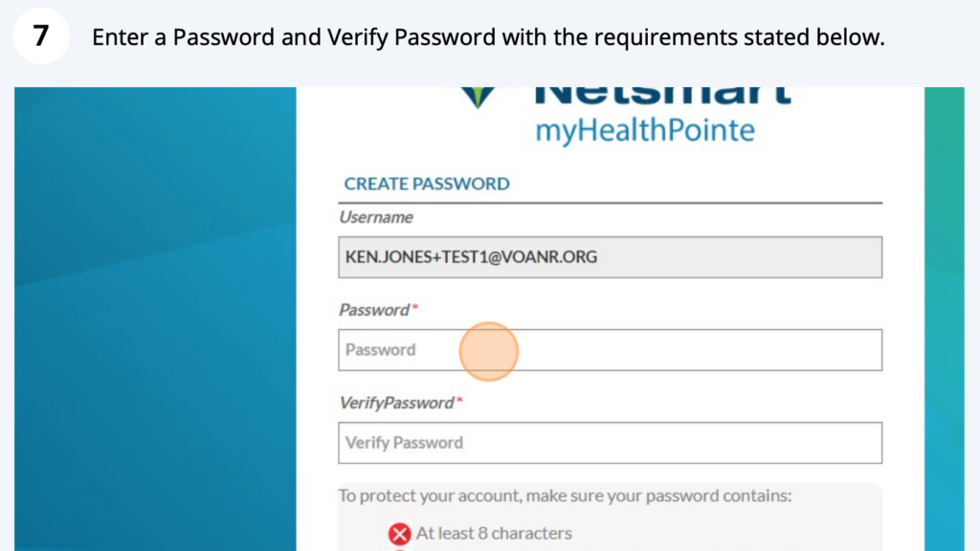This screenshot has width=980, height=551.
Task: Click the orange highlight circle on the Password field
Action: pyautogui.click(x=489, y=352)
